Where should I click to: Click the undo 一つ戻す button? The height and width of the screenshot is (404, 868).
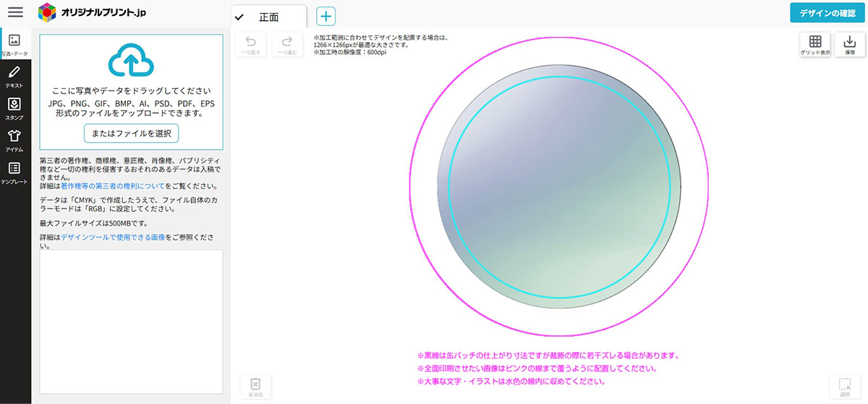251,46
